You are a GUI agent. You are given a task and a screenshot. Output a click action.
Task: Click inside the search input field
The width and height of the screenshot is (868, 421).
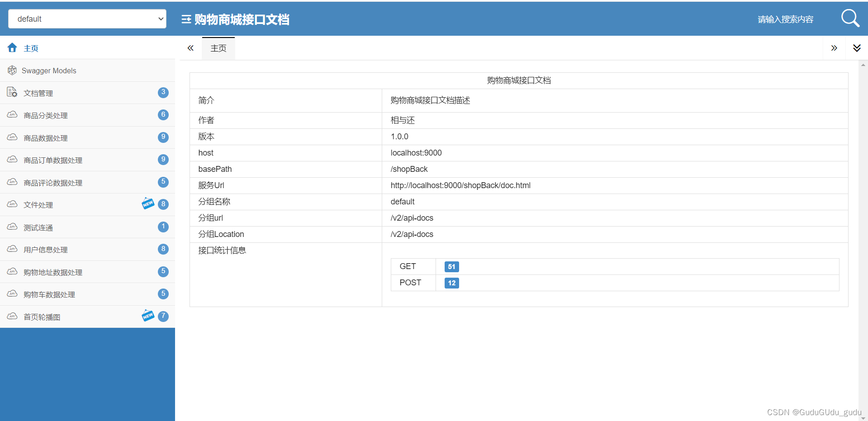[x=785, y=19]
